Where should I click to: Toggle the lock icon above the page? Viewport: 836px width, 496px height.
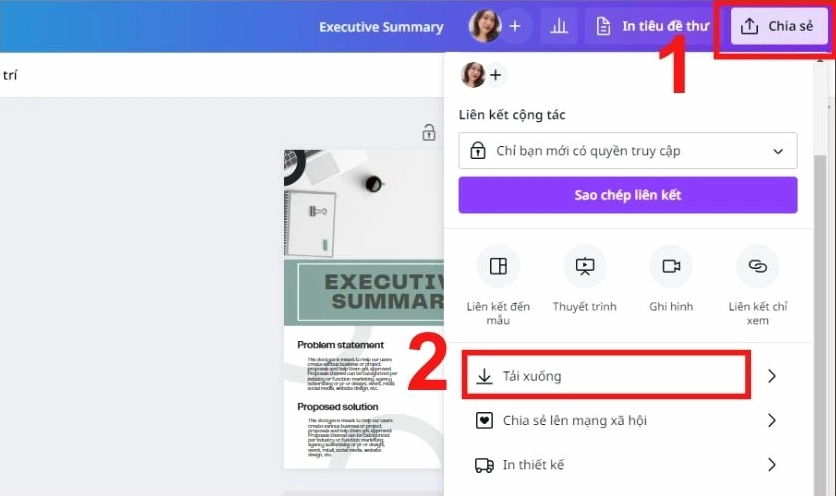pyautogui.click(x=429, y=132)
